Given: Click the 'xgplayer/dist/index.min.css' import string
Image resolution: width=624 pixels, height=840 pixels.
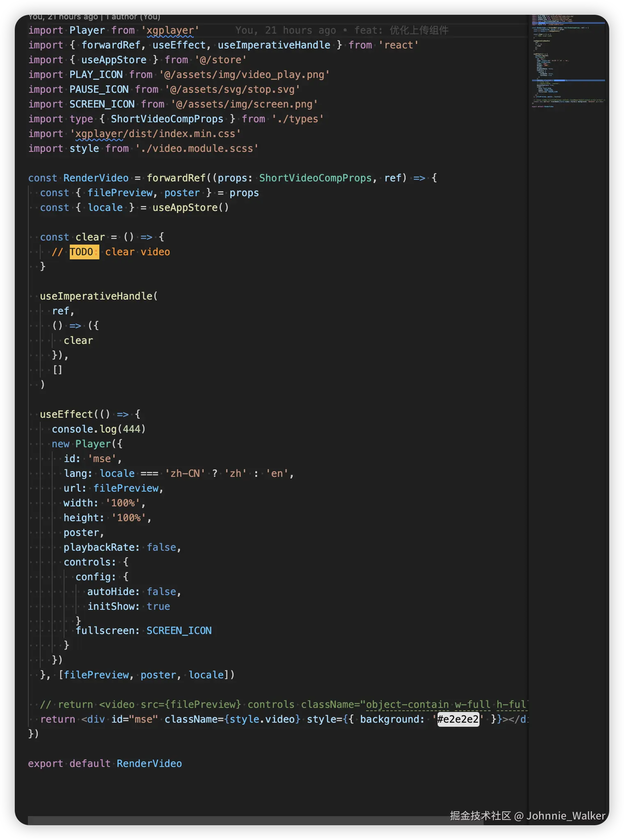Looking at the screenshot, I should coord(155,134).
